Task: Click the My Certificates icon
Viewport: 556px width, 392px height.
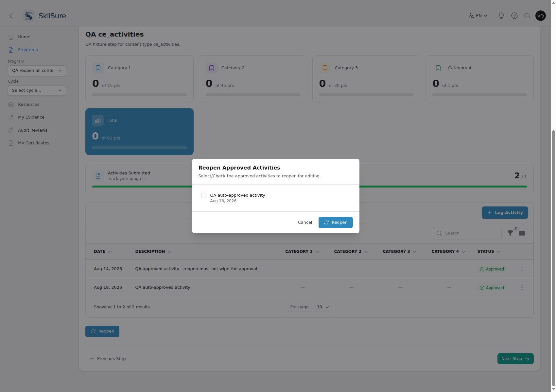Action: [x=11, y=143]
